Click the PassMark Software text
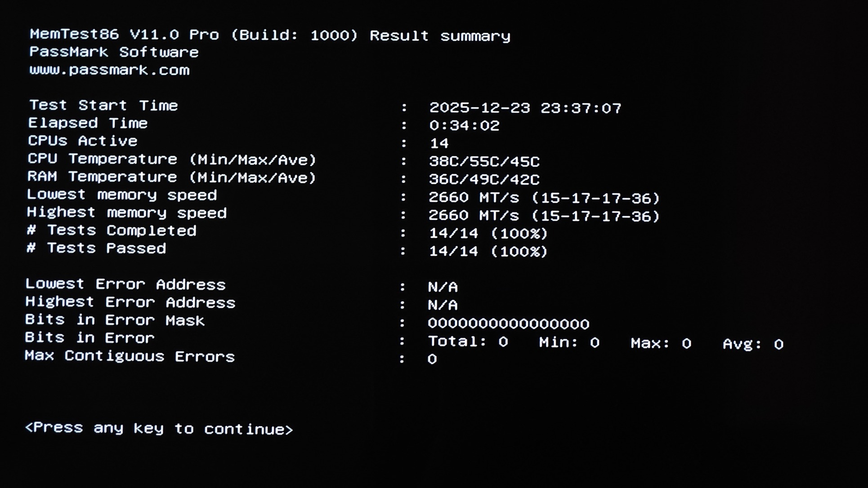The image size is (868, 488). [114, 52]
